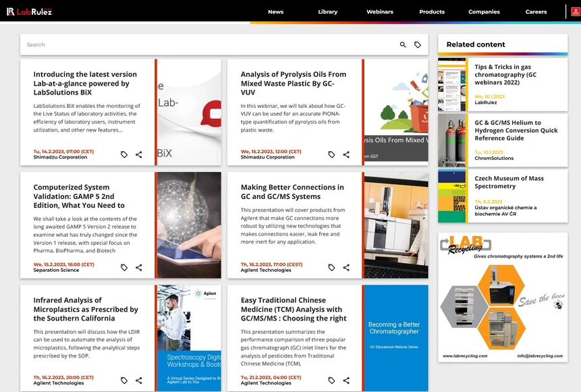Share the Lab-at-a-glance LabSolutions BiX card
The height and width of the screenshot is (392, 581).
(138, 155)
